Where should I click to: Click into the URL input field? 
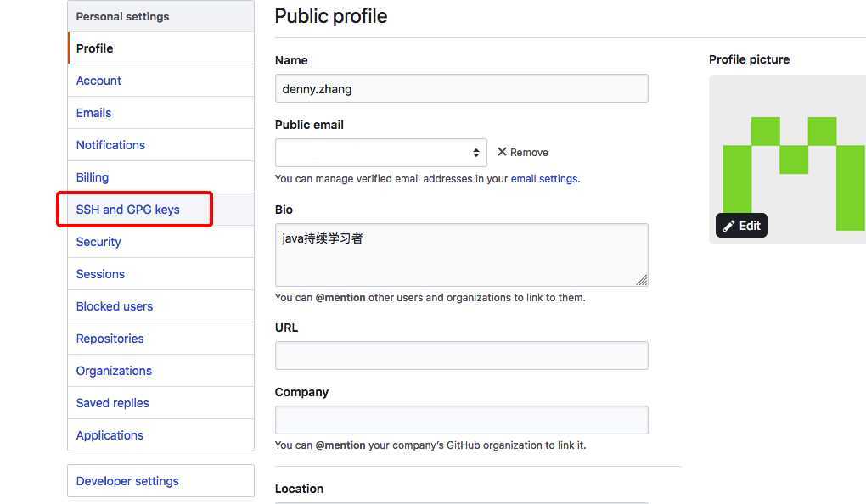[x=462, y=356]
